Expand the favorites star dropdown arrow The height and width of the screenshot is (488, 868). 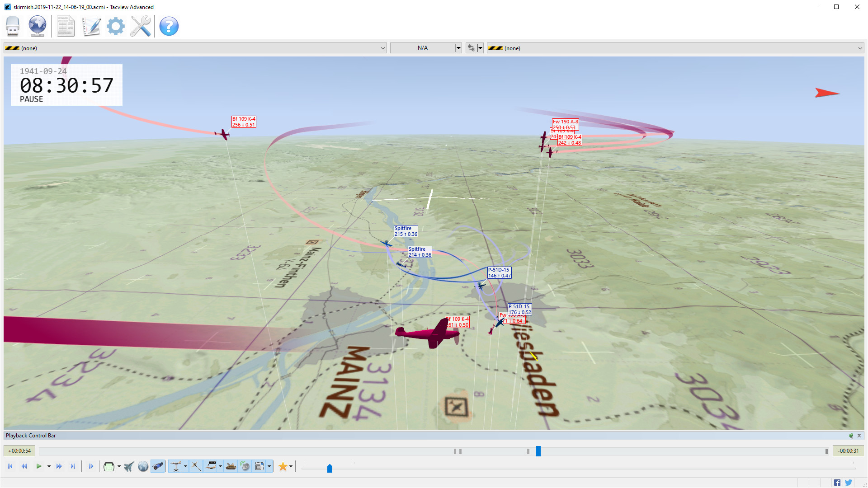[291, 466]
